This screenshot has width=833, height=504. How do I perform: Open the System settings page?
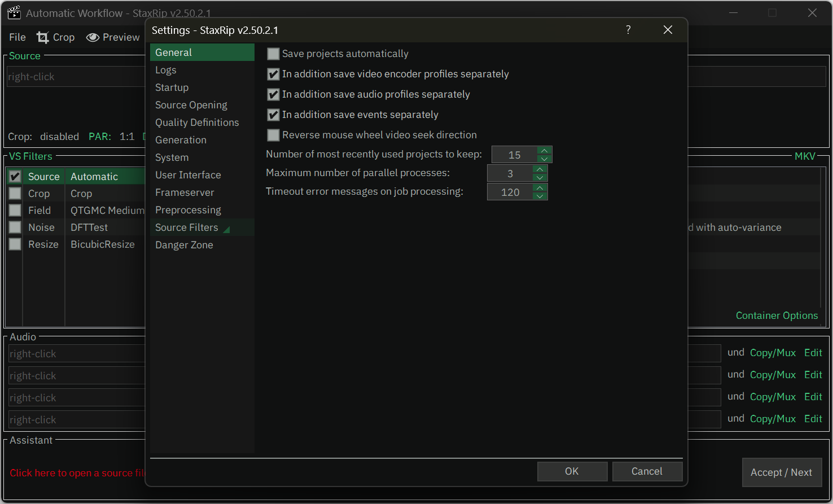[x=202, y=157]
